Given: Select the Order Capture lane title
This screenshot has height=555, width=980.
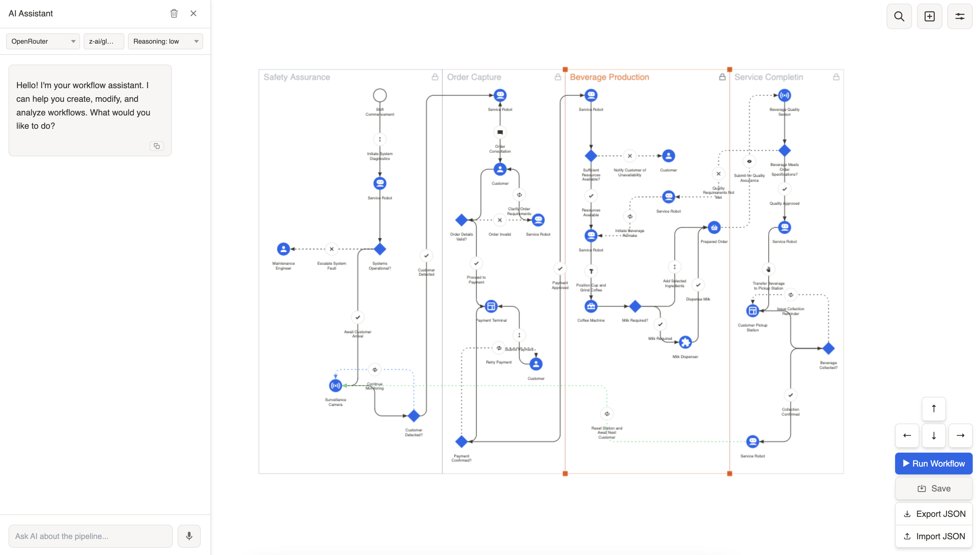Looking at the screenshot, I should (474, 77).
